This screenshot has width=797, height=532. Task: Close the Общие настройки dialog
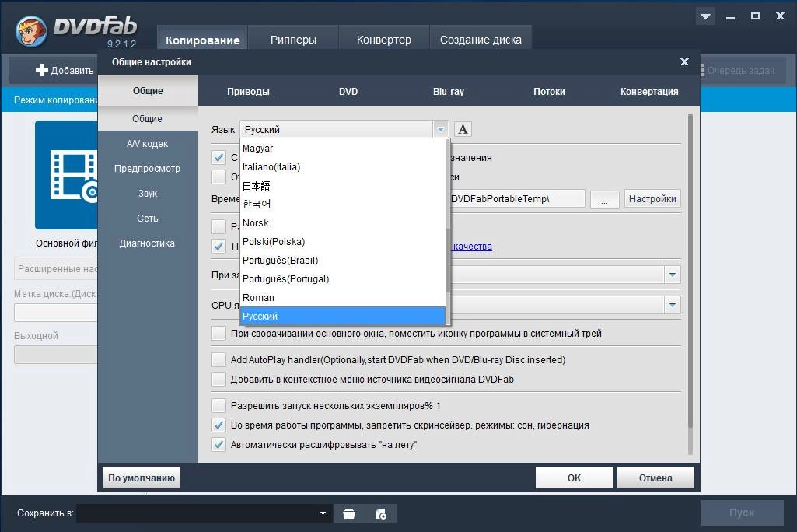(x=685, y=61)
